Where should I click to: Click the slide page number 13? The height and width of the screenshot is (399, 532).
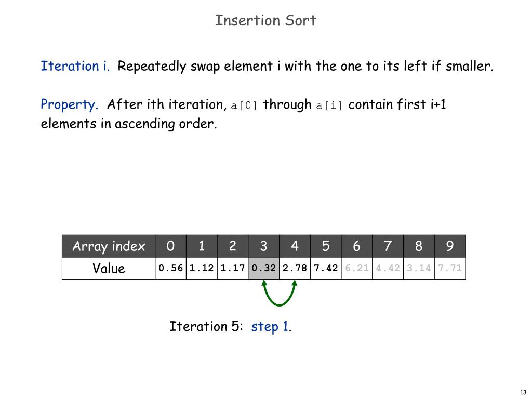point(523,392)
